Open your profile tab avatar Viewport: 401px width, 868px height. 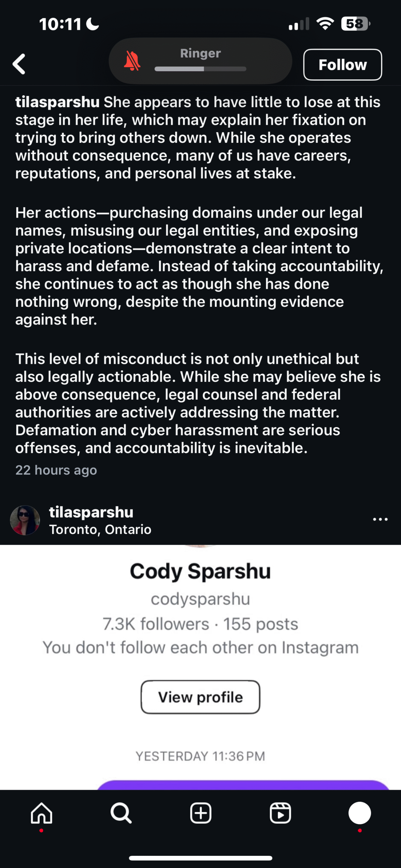(x=360, y=813)
